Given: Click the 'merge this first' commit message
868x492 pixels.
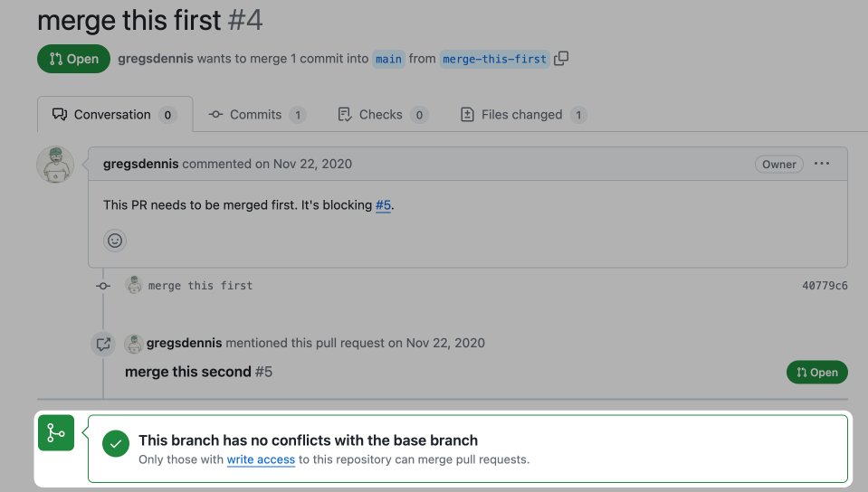Looking at the screenshot, I should point(200,286).
